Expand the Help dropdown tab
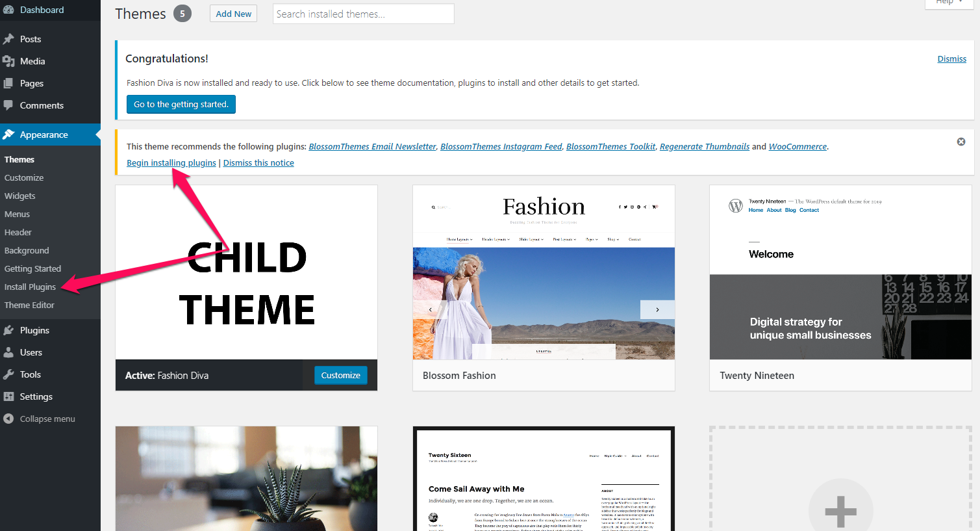This screenshot has height=531, width=980. point(948,3)
